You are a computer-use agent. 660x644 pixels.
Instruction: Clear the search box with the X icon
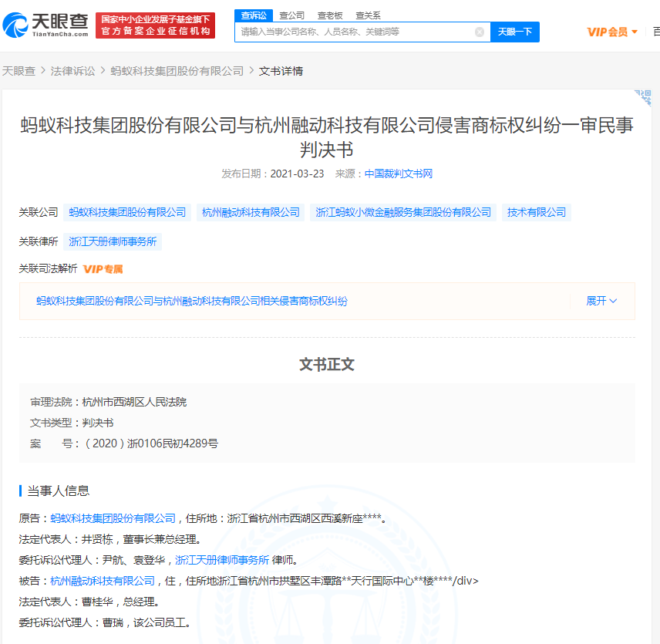(480, 32)
